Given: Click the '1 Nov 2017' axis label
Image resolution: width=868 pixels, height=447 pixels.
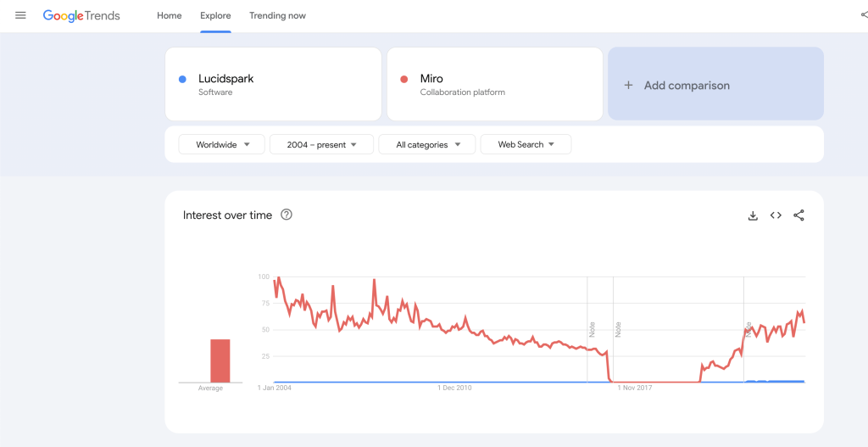Looking at the screenshot, I should (x=635, y=388).
